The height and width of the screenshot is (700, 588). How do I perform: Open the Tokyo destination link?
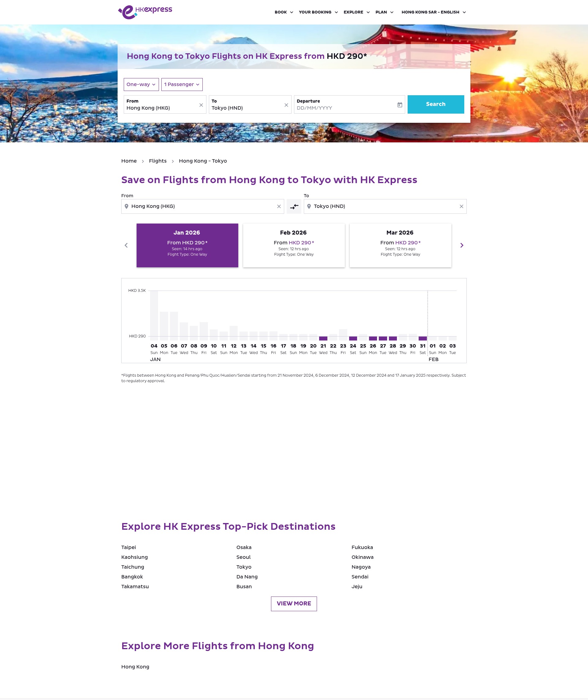click(x=244, y=567)
